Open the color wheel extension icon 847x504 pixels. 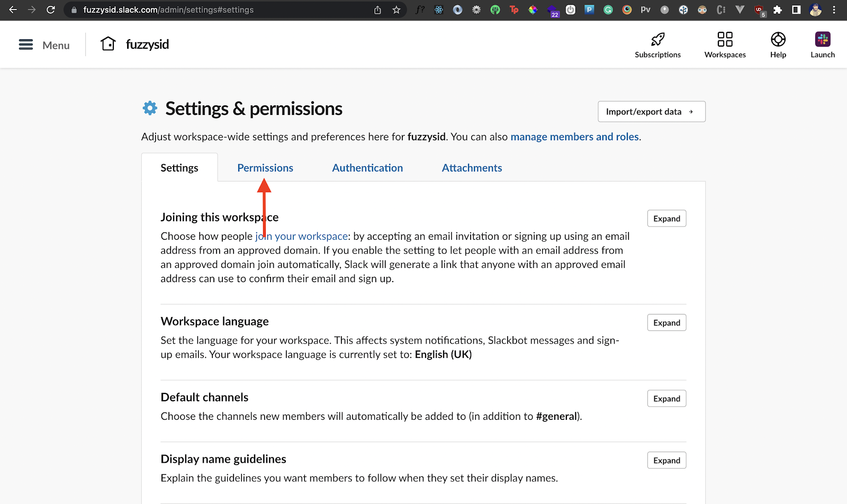click(533, 10)
